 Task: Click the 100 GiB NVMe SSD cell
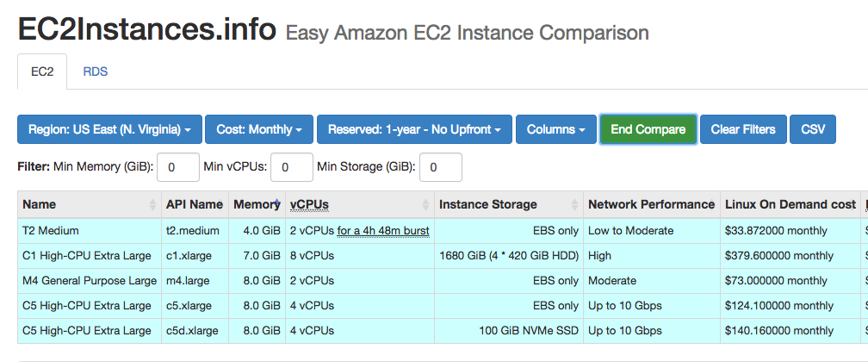coord(509,330)
